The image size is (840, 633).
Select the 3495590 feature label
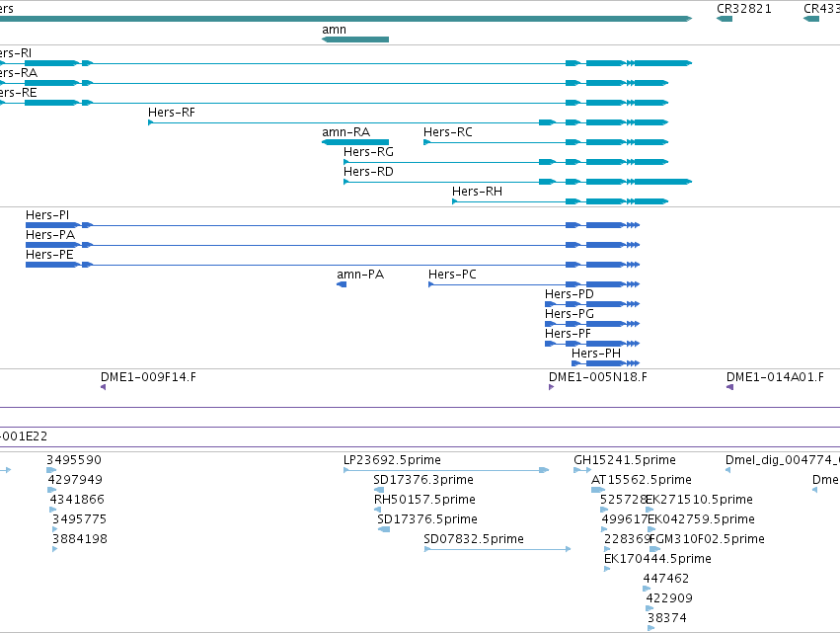point(74,460)
